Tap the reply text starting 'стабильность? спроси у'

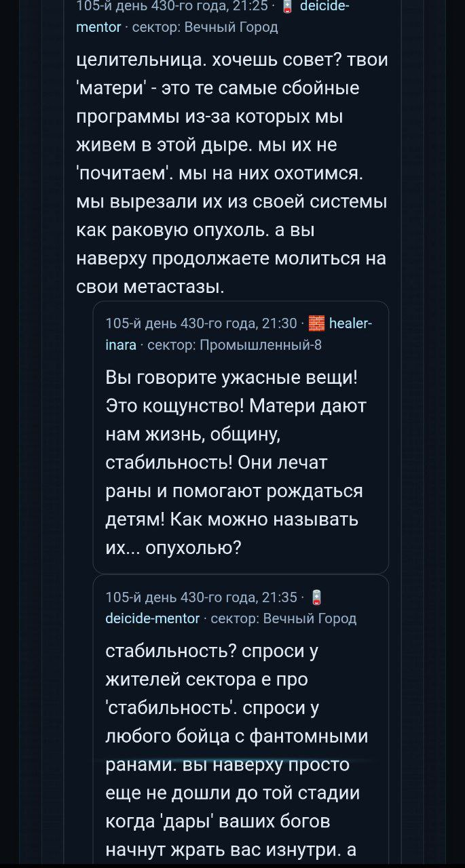(x=212, y=650)
